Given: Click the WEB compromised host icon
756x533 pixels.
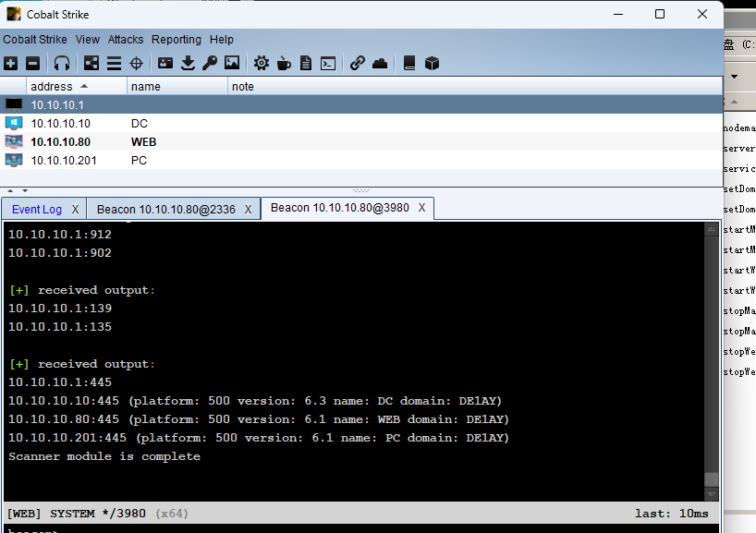Looking at the screenshot, I should click(14, 141).
